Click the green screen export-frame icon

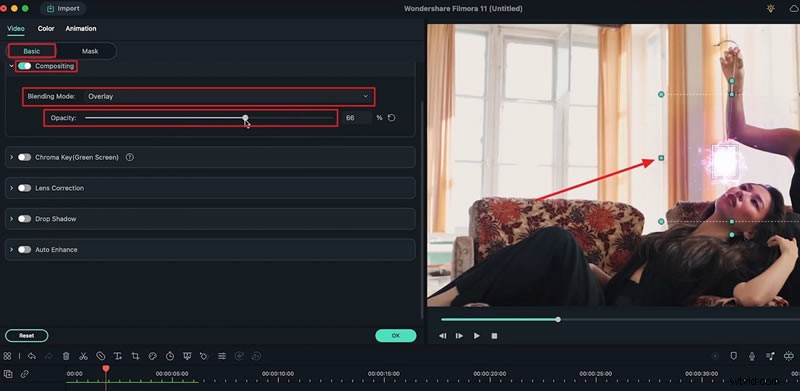click(x=187, y=356)
